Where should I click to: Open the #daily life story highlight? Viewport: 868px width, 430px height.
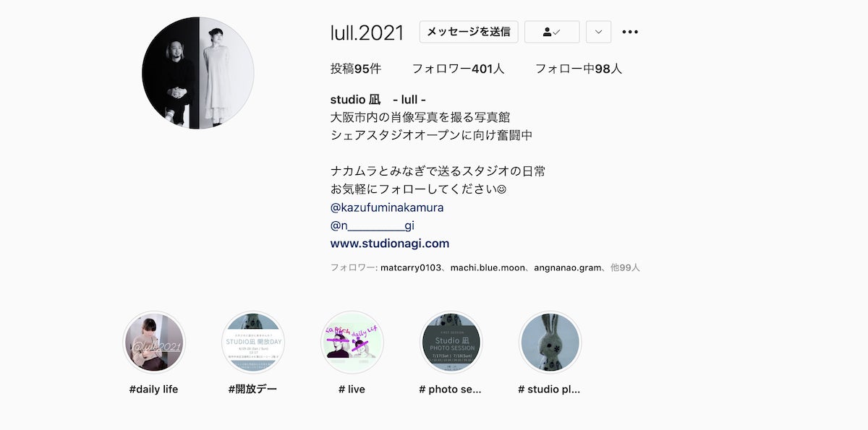(154, 343)
